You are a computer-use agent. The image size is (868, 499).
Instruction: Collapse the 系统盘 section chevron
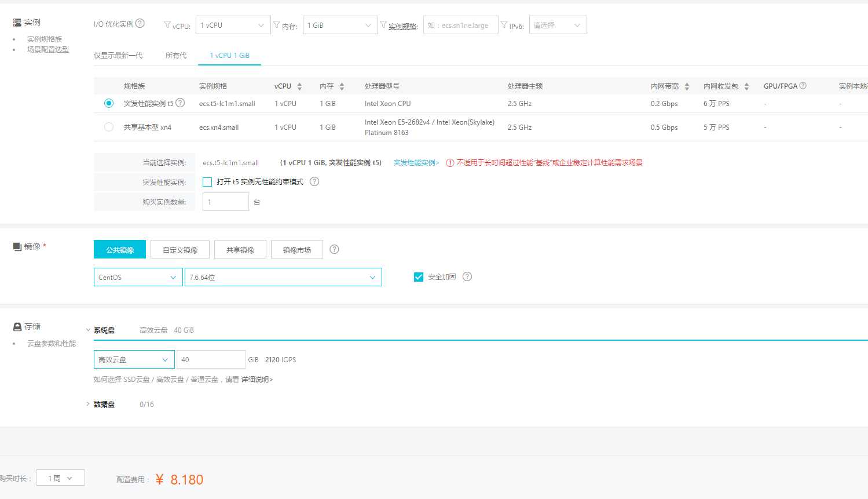pos(88,330)
